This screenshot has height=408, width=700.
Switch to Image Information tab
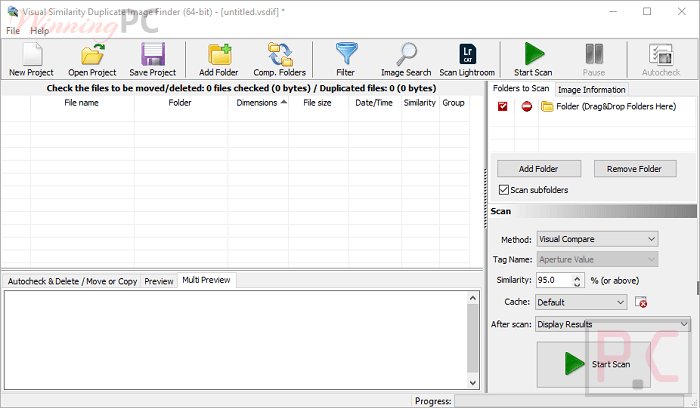(592, 90)
